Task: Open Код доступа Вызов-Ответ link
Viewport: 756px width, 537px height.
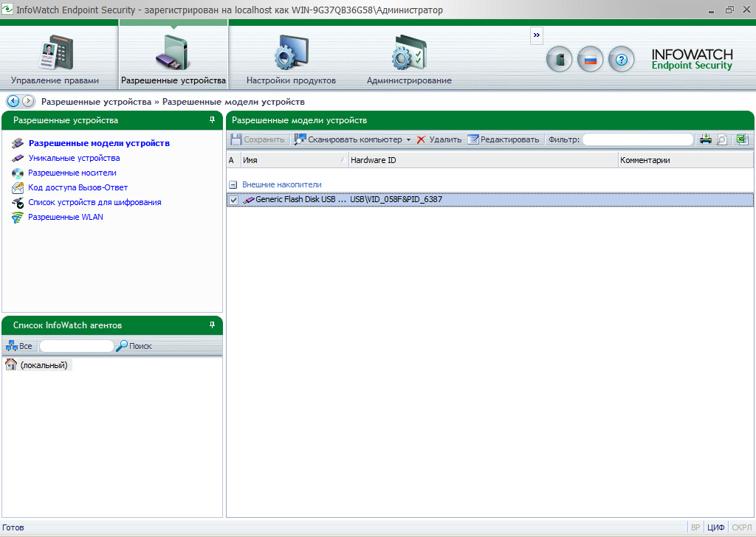Action: 78,187
